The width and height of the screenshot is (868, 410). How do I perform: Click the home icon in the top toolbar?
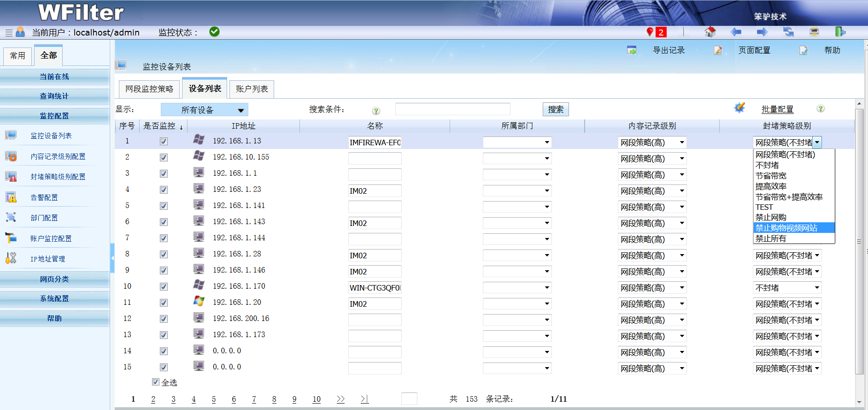(710, 32)
